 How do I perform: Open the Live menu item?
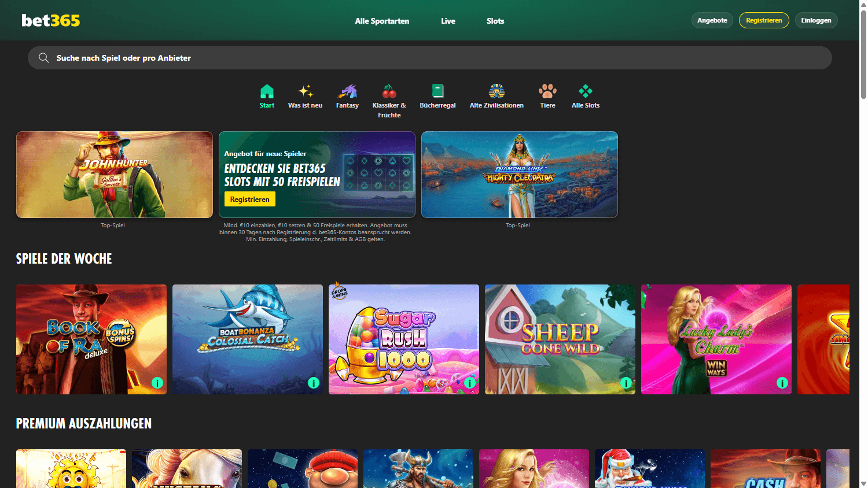[x=448, y=21]
